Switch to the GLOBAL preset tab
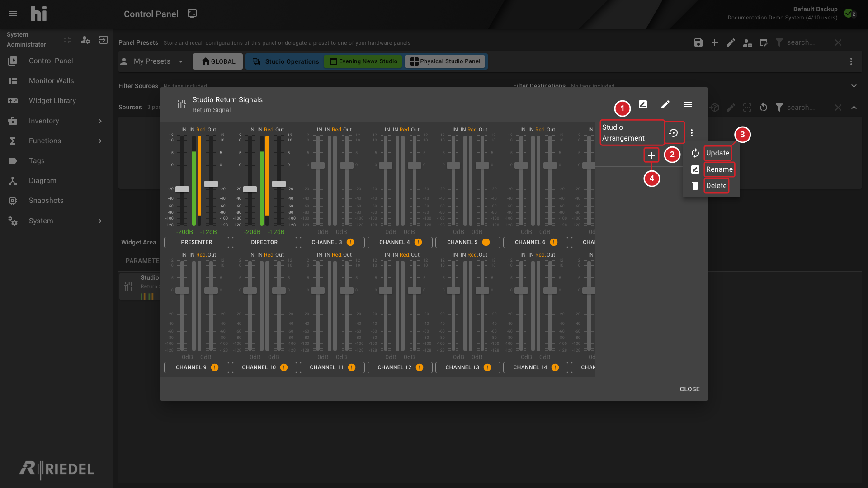 pyautogui.click(x=218, y=61)
